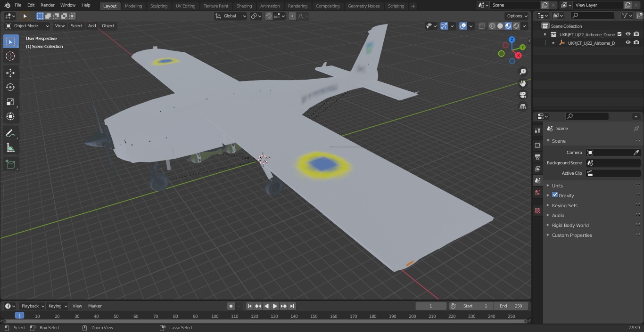Open the Add menu in viewport header
Image resolution: width=644 pixels, height=332 pixels.
tap(92, 26)
